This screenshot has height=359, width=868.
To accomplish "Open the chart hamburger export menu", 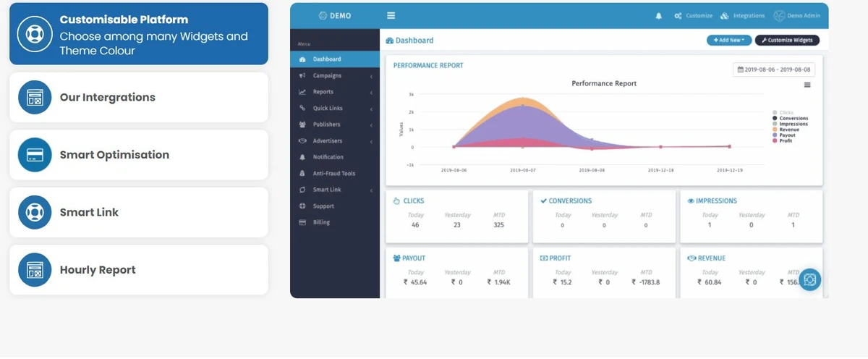I will tap(807, 85).
